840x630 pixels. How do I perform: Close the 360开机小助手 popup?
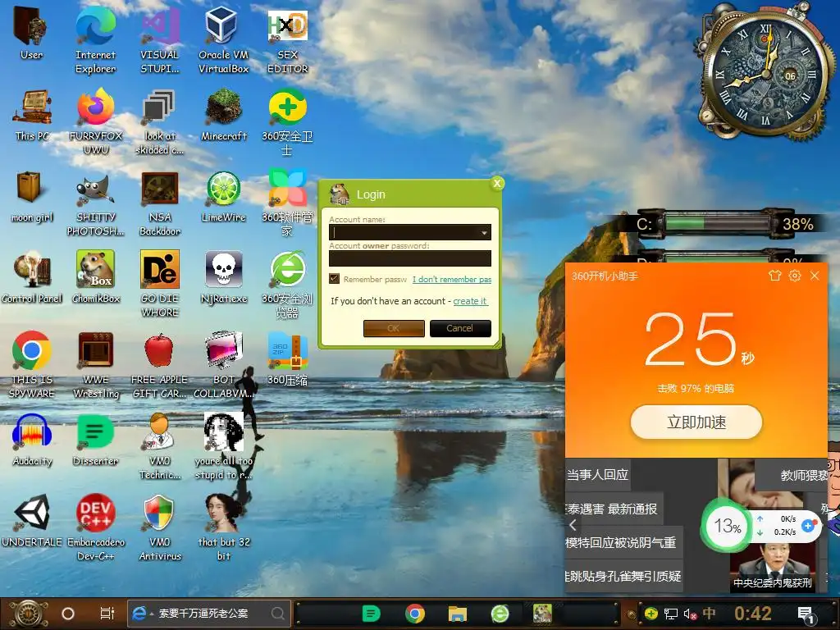tap(815, 276)
